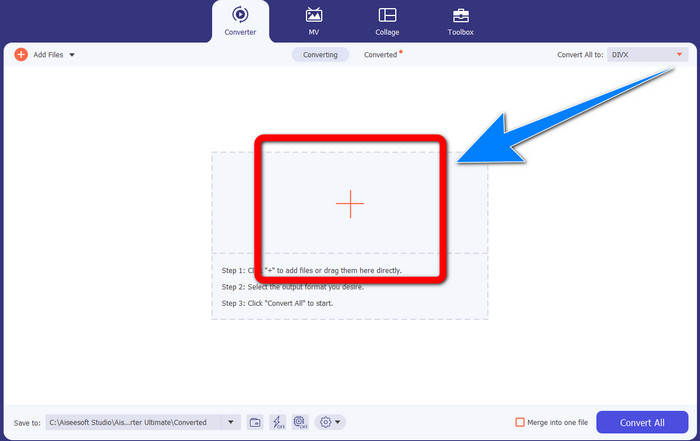Enable Merge into one file checkbox
This screenshot has height=441, width=700.
(x=520, y=422)
